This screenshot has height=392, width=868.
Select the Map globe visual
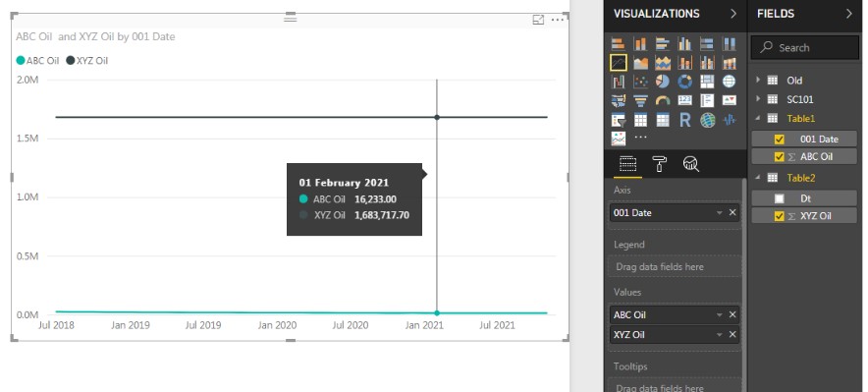tap(729, 82)
